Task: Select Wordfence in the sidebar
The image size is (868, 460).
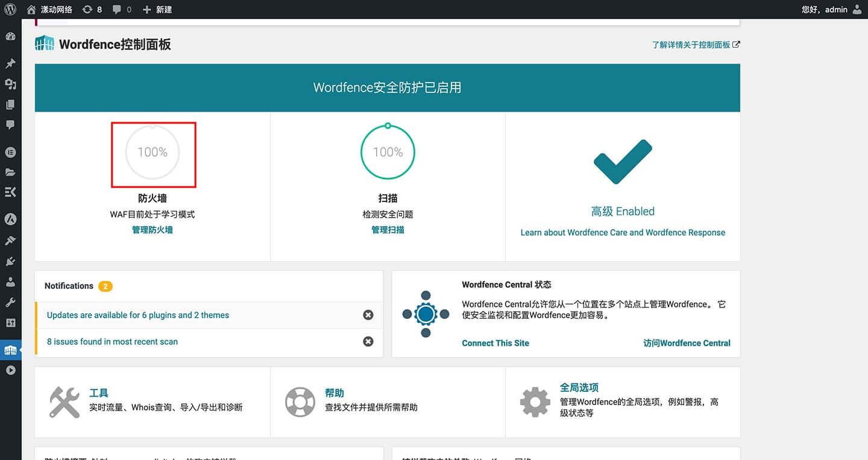Action: click(x=10, y=350)
